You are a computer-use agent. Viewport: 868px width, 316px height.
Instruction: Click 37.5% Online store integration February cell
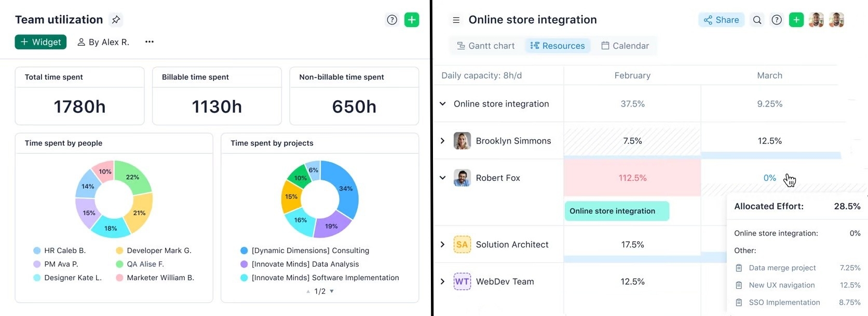pyautogui.click(x=632, y=104)
